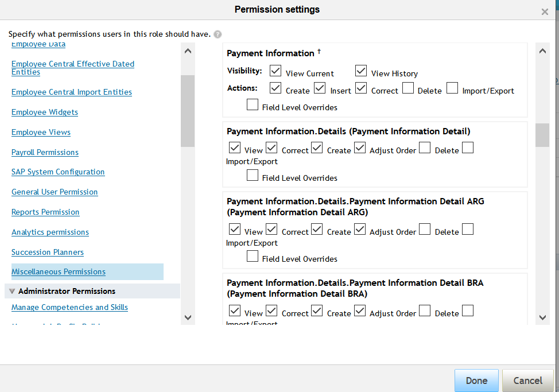Toggle View History checkbox for Payment Information
The width and height of the screenshot is (559, 392).
[361, 71]
